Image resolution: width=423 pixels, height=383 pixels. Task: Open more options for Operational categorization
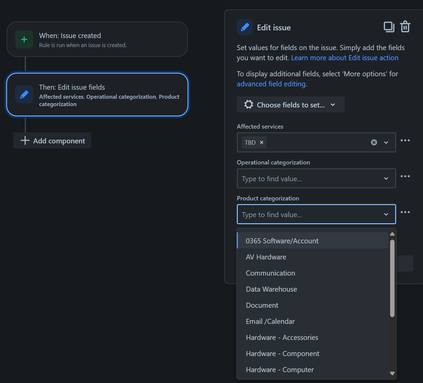point(405,176)
